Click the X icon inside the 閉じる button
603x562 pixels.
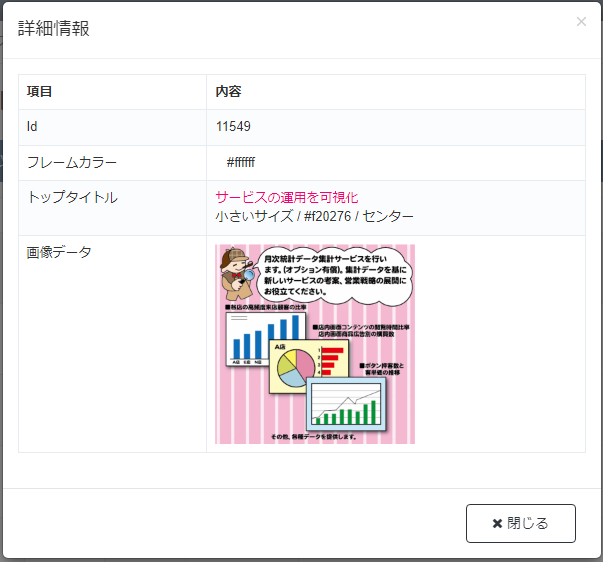point(497,524)
